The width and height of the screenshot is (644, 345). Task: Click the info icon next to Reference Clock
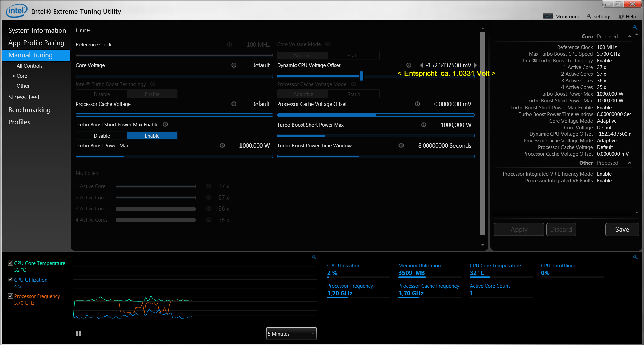(229, 44)
